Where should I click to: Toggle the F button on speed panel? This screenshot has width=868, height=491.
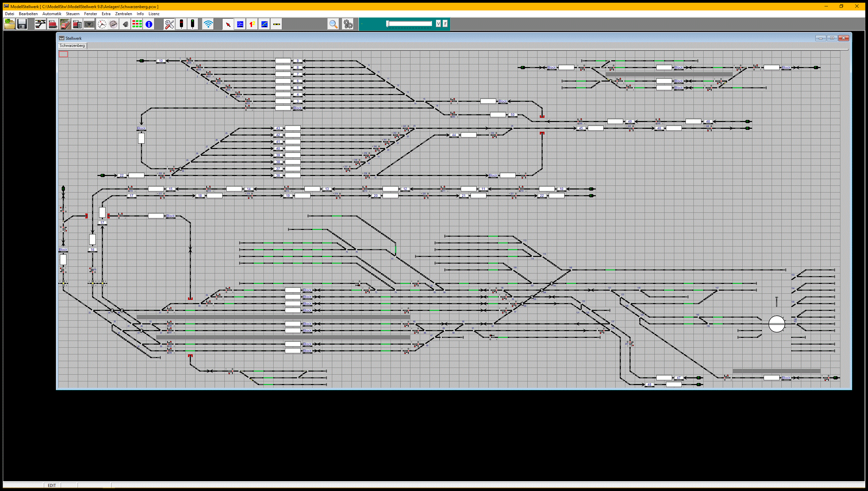(445, 24)
